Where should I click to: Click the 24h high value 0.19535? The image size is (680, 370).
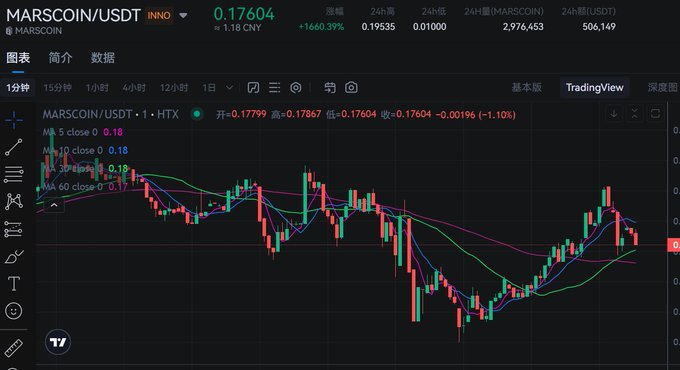pos(378,27)
